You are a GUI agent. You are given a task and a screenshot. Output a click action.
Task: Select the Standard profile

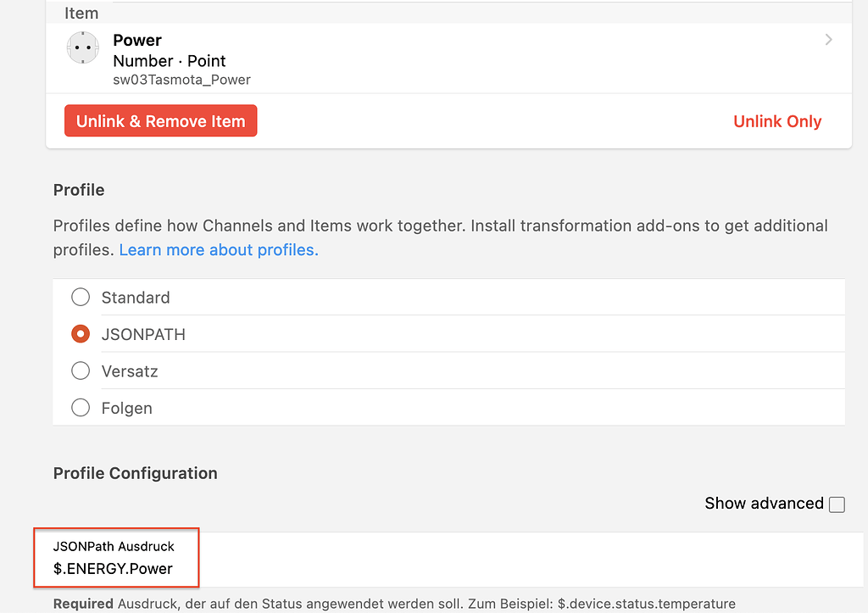(x=81, y=297)
